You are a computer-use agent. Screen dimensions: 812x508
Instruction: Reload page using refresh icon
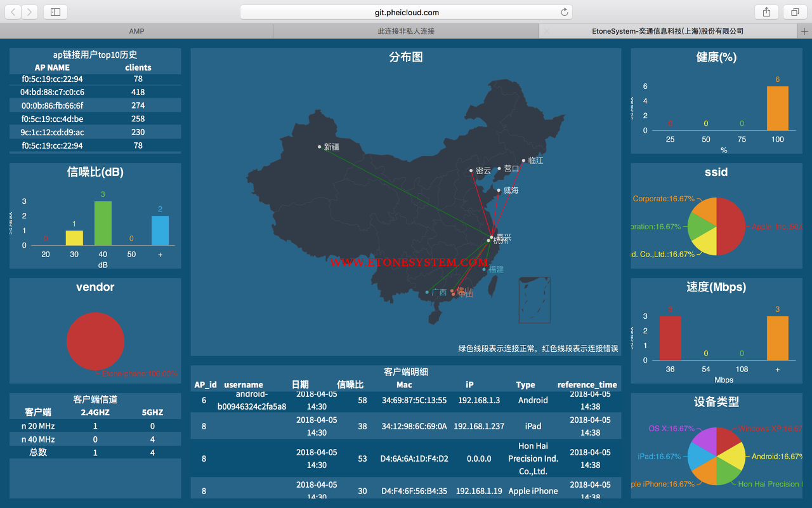pyautogui.click(x=564, y=12)
